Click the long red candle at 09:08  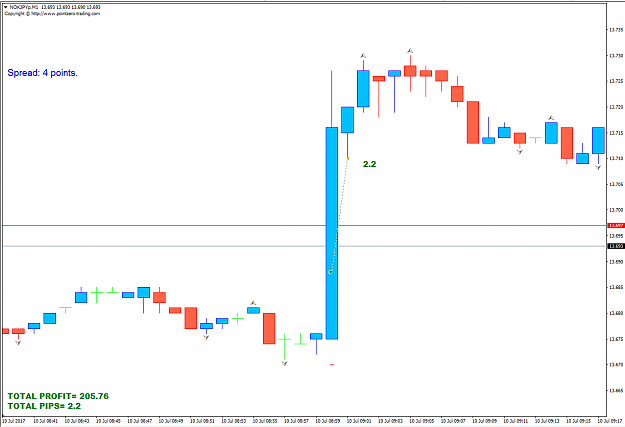(473, 122)
